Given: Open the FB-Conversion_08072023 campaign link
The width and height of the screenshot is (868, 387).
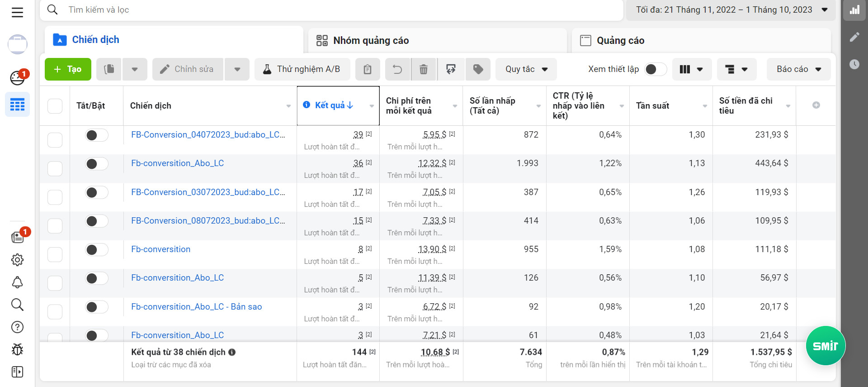Looking at the screenshot, I should (208, 221).
